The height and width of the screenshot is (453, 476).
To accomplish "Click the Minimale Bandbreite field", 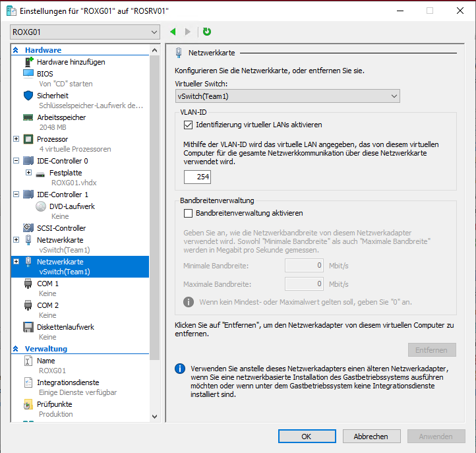I will (304, 266).
